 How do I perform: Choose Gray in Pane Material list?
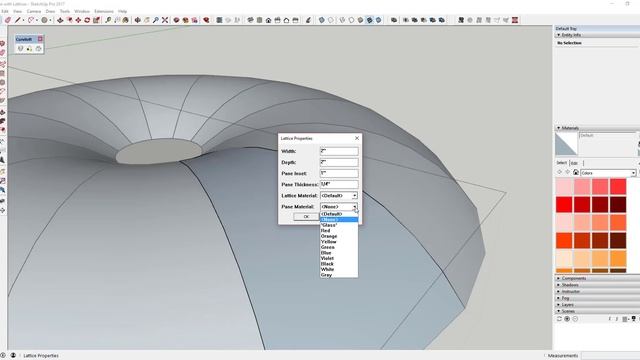339,275
